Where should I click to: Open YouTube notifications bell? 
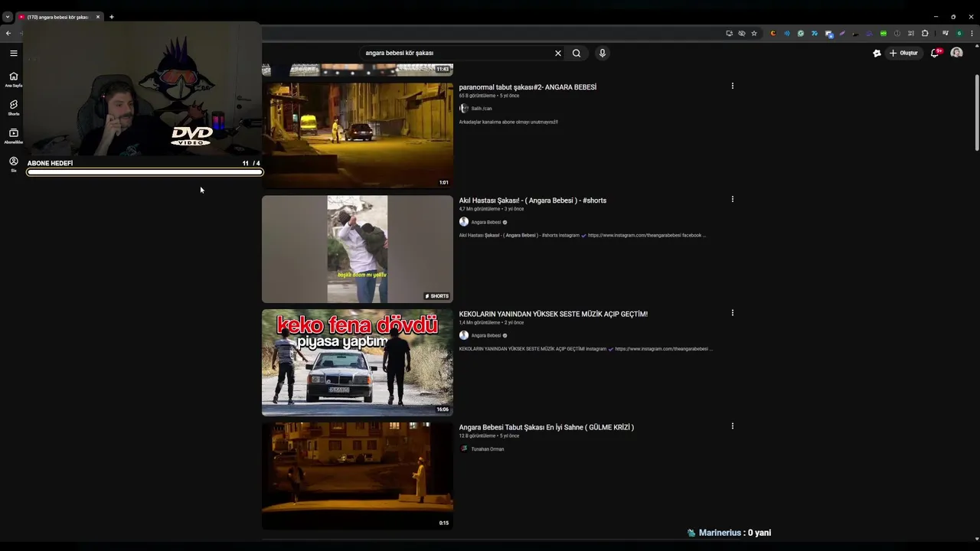click(935, 53)
